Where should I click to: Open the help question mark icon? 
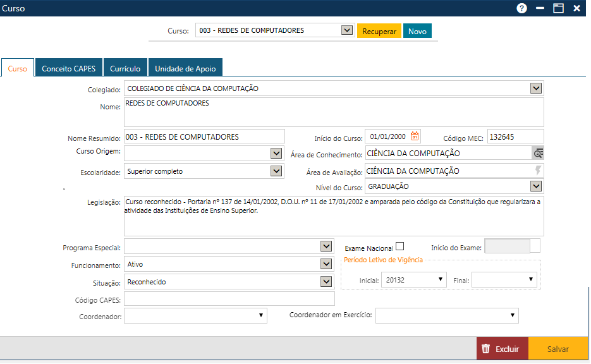521,8
